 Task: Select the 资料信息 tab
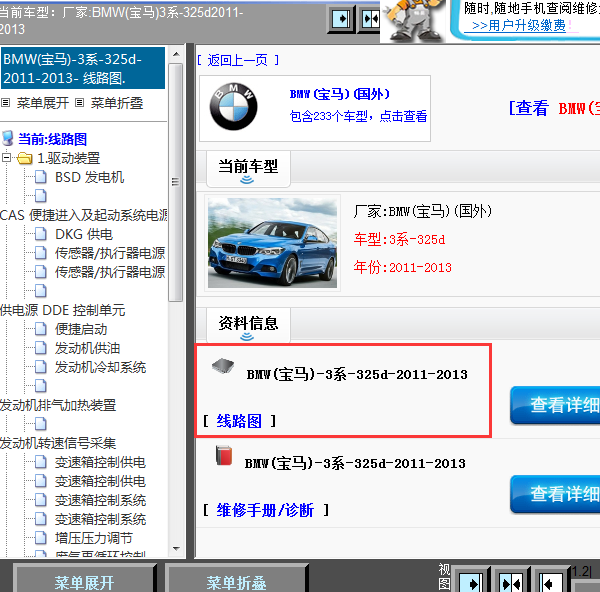(248, 326)
